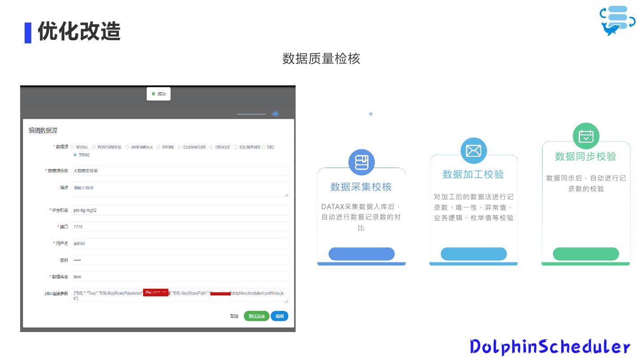Viewport: 644px width, 362px height.
Task: Click the 密码 password field
Action: (179, 260)
